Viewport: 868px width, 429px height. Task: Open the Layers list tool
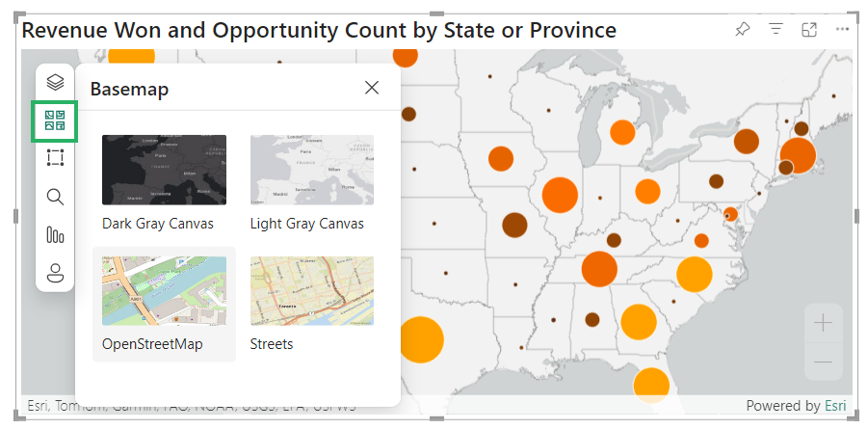tap(55, 83)
